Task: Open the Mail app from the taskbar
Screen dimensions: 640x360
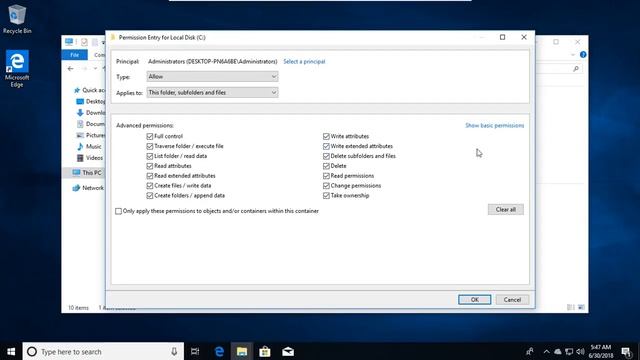Action: [x=288, y=351]
